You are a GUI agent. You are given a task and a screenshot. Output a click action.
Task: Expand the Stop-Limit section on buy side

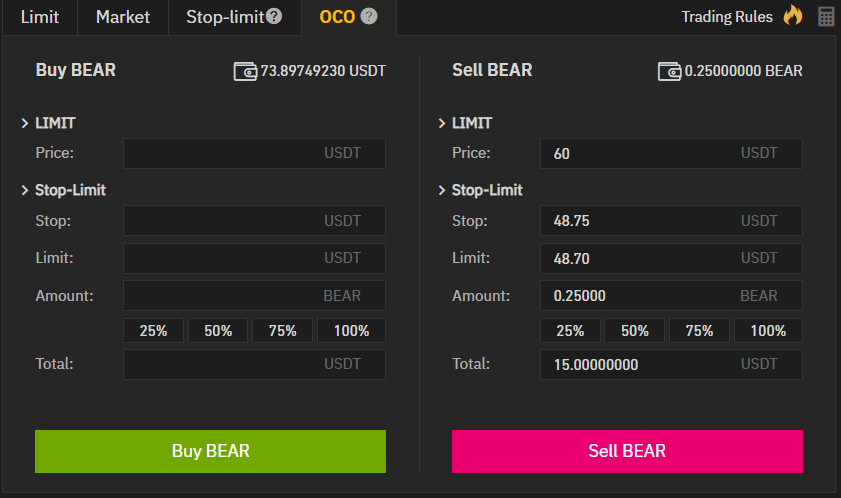[x=24, y=190]
